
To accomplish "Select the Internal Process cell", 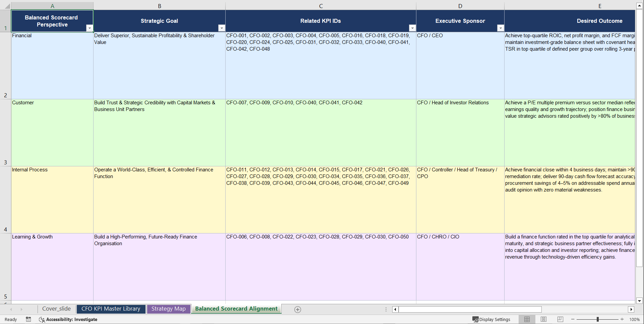I will [52, 200].
